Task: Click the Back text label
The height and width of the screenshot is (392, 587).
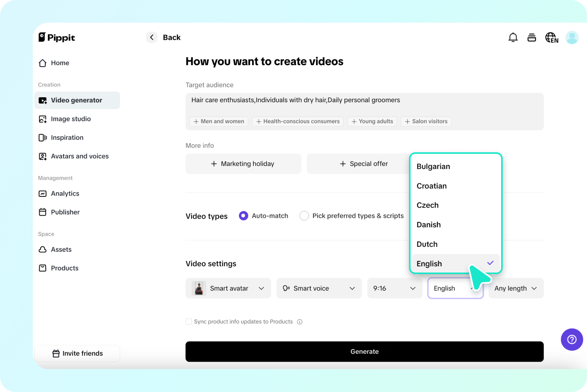Action: coord(172,37)
